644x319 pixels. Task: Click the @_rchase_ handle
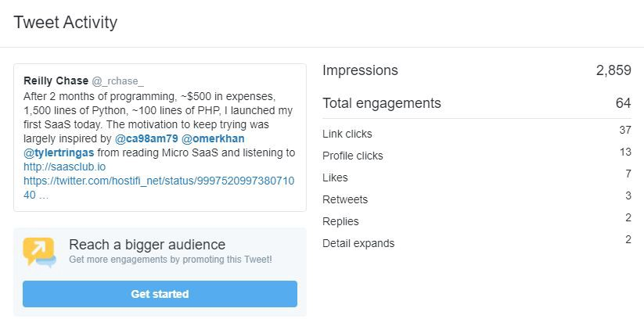118,81
